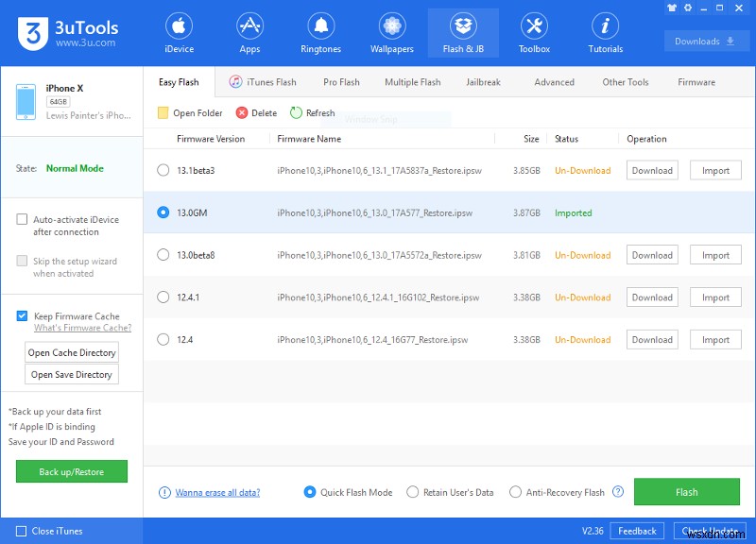
Task: Select the 13.0GM firmware radio button
Action: (x=163, y=212)
